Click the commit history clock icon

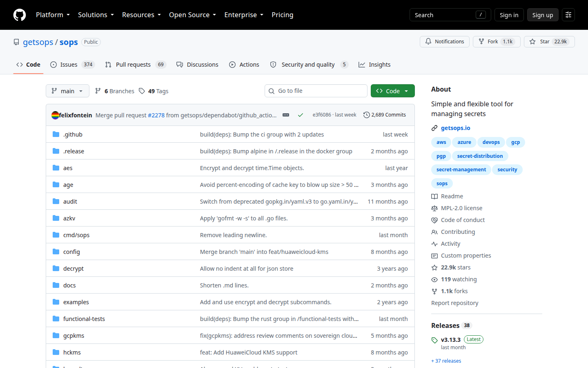click(367, 115)
